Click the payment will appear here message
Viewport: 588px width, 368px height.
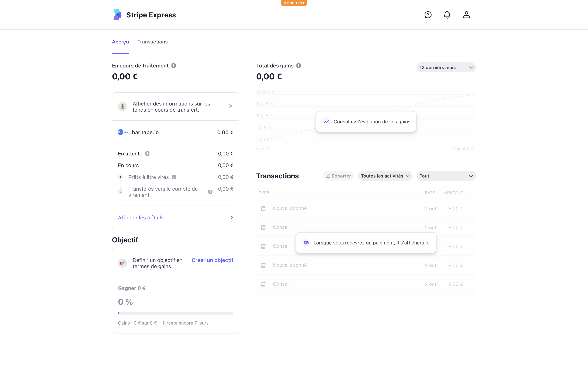click(x=366, y=243)
